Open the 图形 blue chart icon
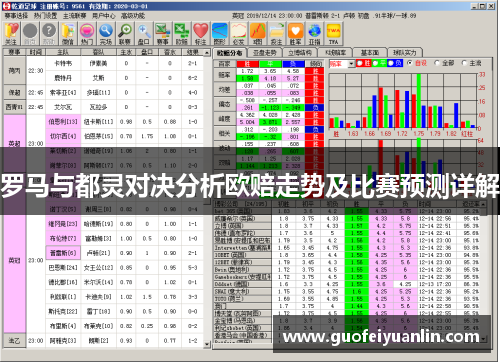This screenshot has width=500, height=362. tap(220, 33)
